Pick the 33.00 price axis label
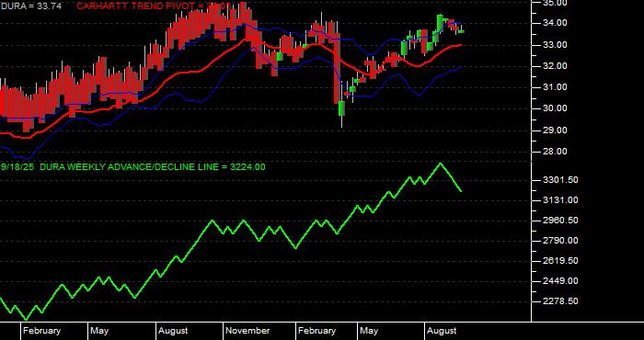 pos(556,45)
